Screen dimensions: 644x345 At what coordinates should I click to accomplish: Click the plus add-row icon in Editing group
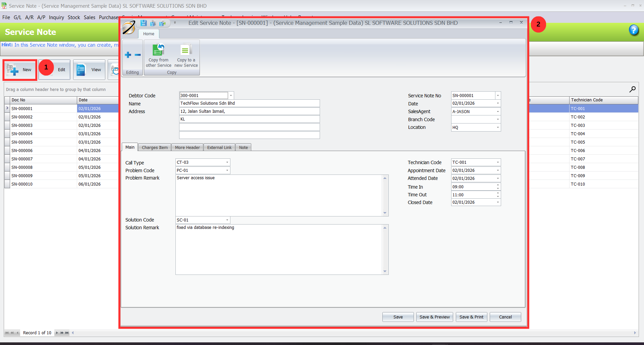pyautogui.click(x=128, y=55)
